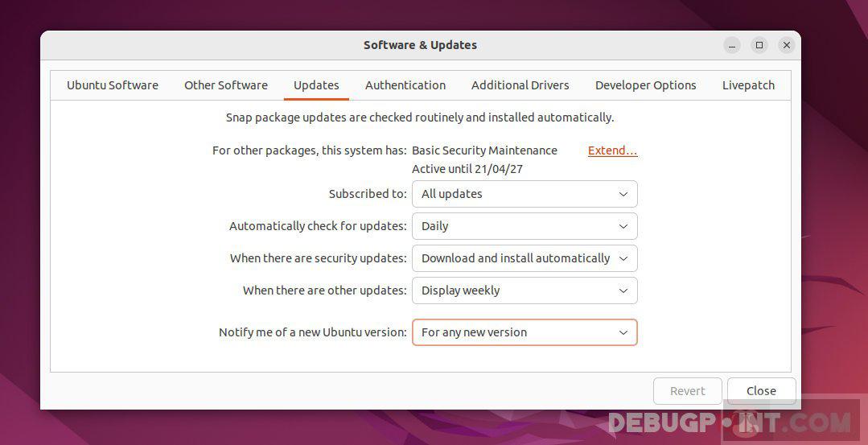Open Notify me of new Ubuntu version dropdown
The image size is (868, 445).
point(525,332)
